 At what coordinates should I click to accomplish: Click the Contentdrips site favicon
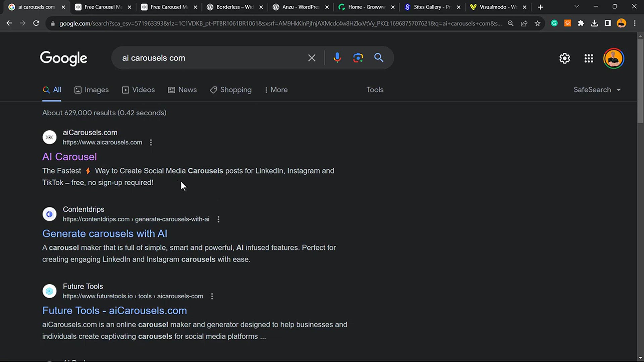tap(49, 214)
